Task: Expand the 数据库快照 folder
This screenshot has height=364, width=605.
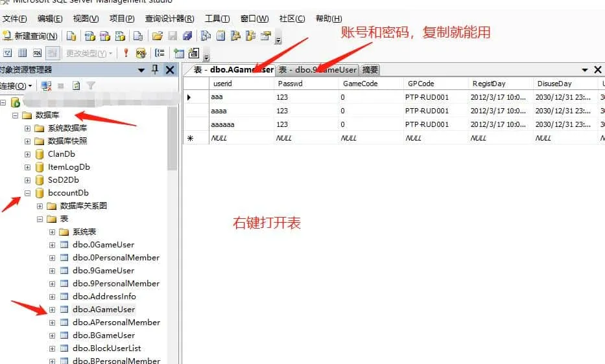Action: (x=27, y=141)
